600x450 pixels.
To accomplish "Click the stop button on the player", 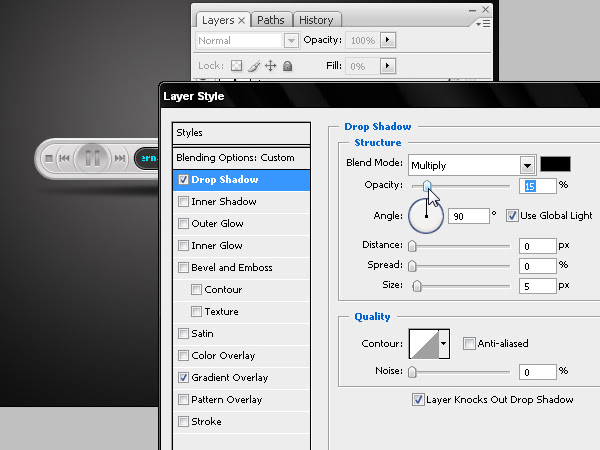I will click(49, 158).
